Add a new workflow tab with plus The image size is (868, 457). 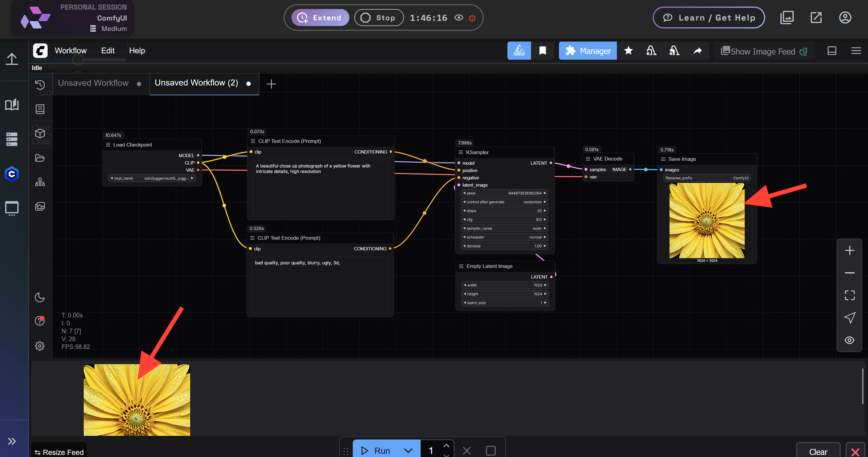coord(271,84)
